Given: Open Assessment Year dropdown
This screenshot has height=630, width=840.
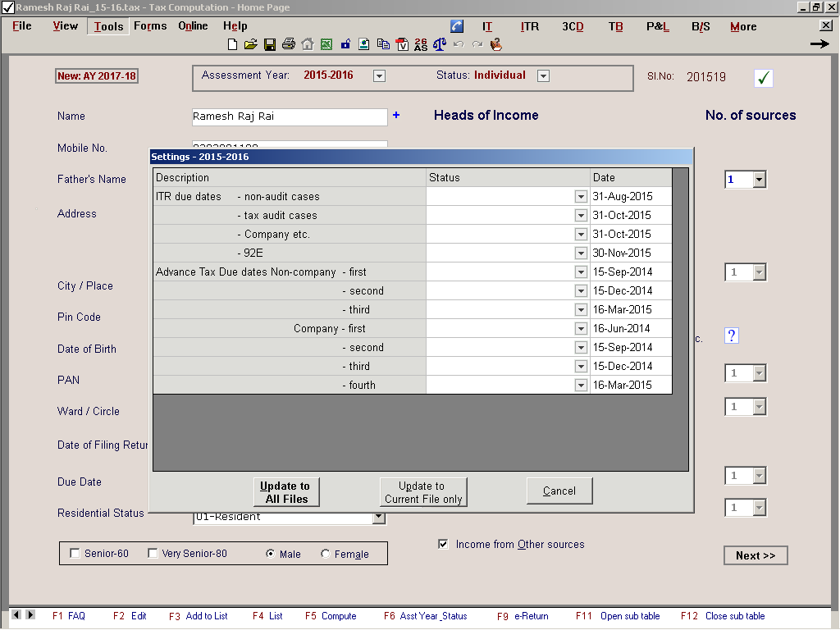Looking at the screenshot, I should coord(379,75).
